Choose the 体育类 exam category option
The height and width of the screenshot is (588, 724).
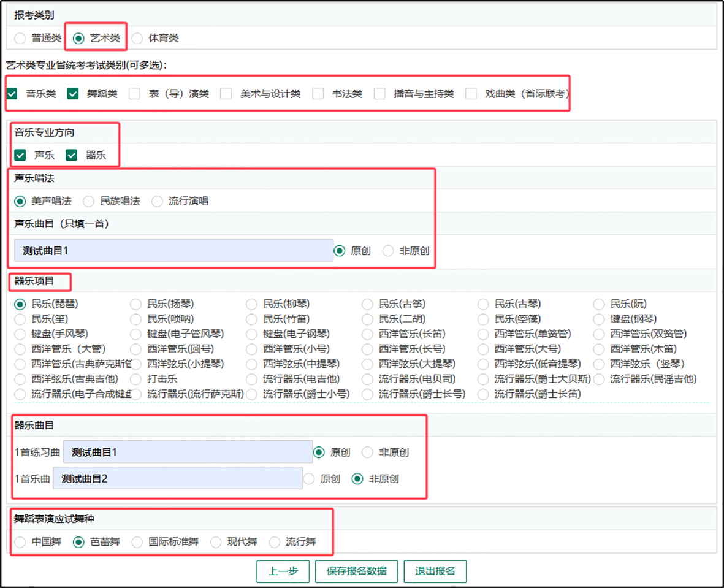[137, 38]
